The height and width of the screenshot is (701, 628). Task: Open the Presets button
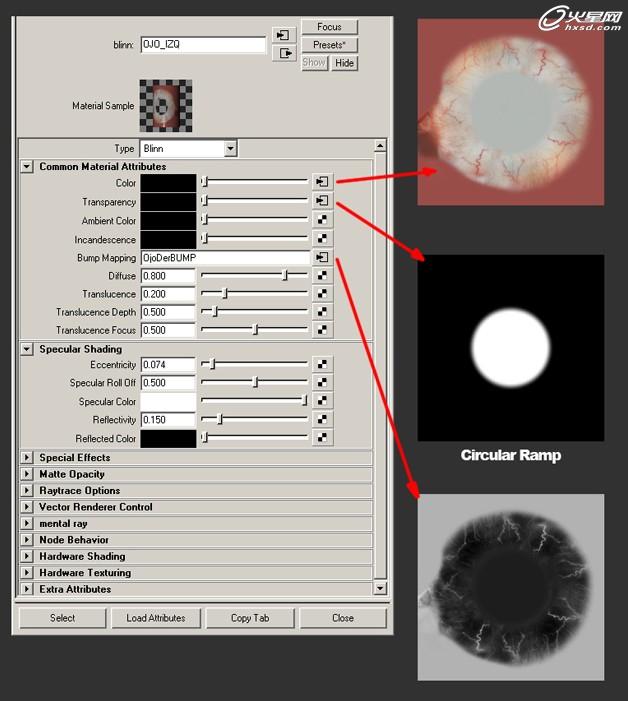[x=329, y=45]
